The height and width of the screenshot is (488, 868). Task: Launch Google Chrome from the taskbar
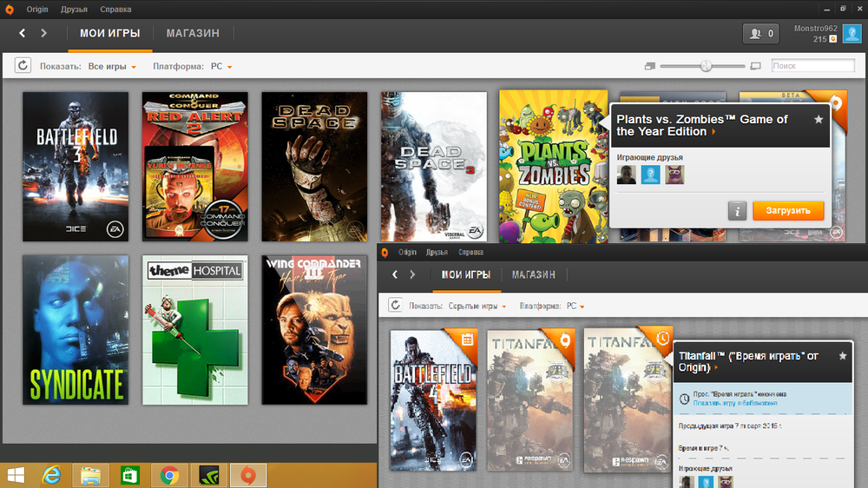pos(169,475)
